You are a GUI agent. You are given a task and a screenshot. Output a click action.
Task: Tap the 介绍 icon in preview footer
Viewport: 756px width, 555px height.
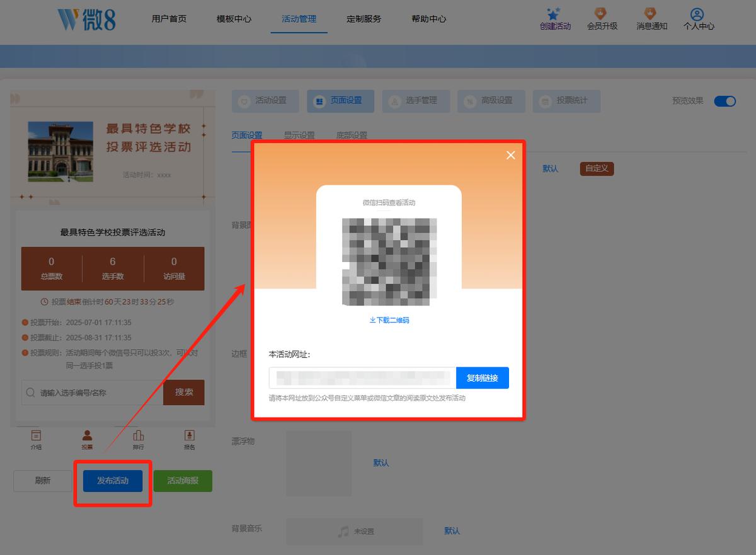click(x=36, y=435)
